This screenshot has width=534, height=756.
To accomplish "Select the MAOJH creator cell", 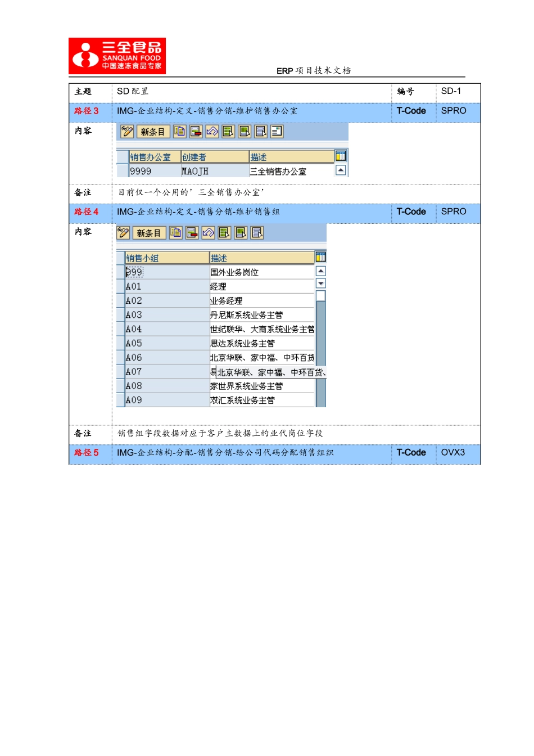I will tap(215, 171).
